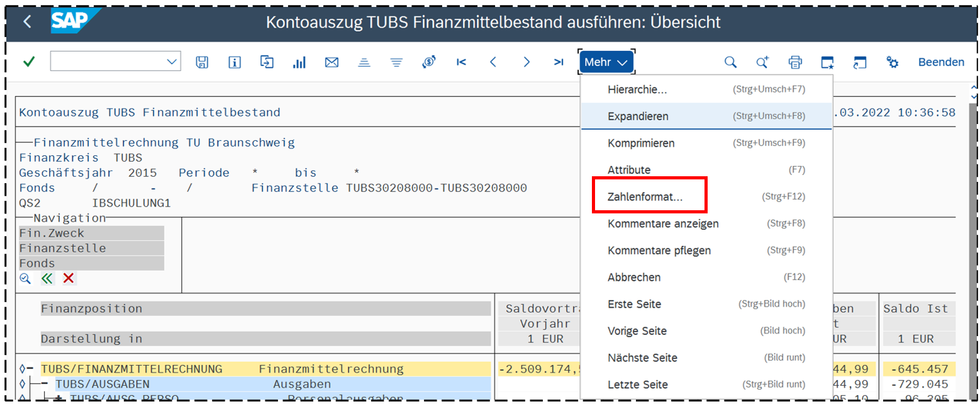
Task: Click the red X in Navigation
Action: click(x=69, y=278)
